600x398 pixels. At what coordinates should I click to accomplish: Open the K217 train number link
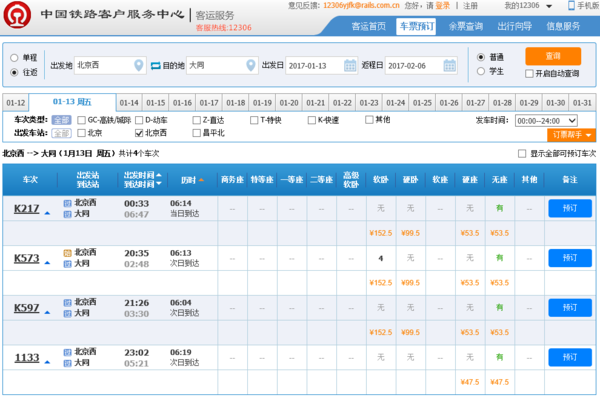[26, 209]
